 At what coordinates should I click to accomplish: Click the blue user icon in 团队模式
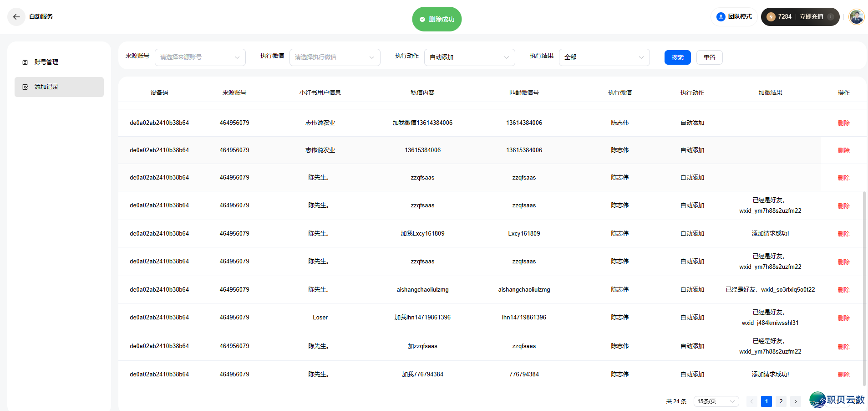(x=721, y=16)
